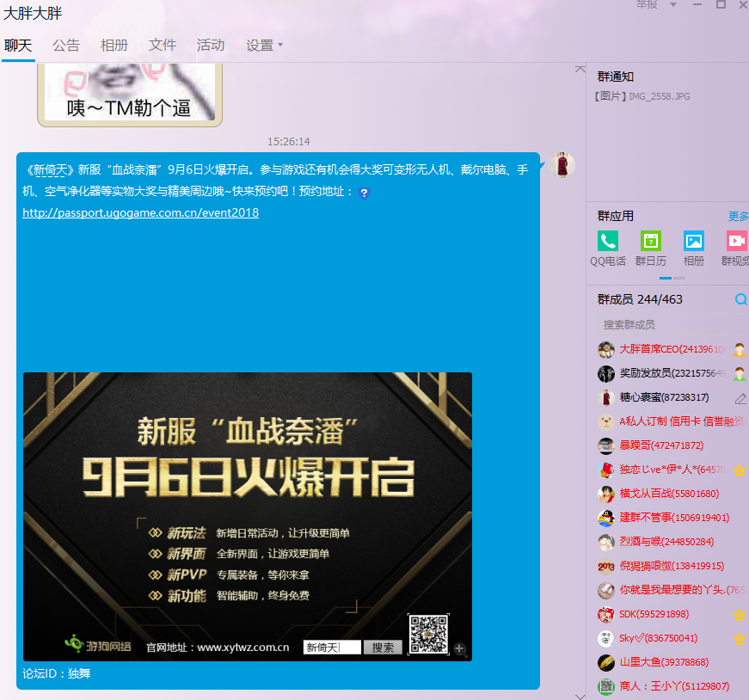The image size is (749, 700).
Task: Select member 商人：王小丫(51129807)
Action: (674, 686)
